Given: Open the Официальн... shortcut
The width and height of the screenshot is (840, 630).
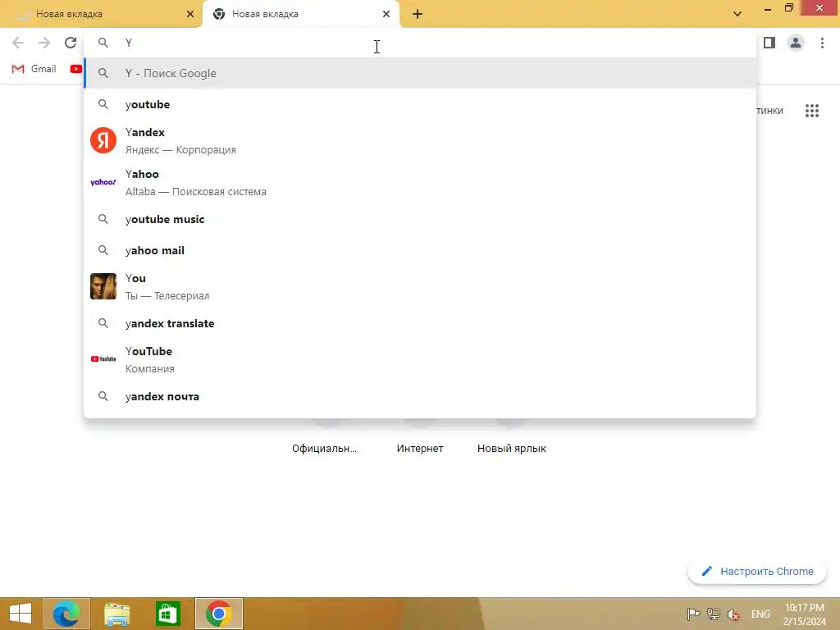Looking at the screenshot, I should click(324, 449).
